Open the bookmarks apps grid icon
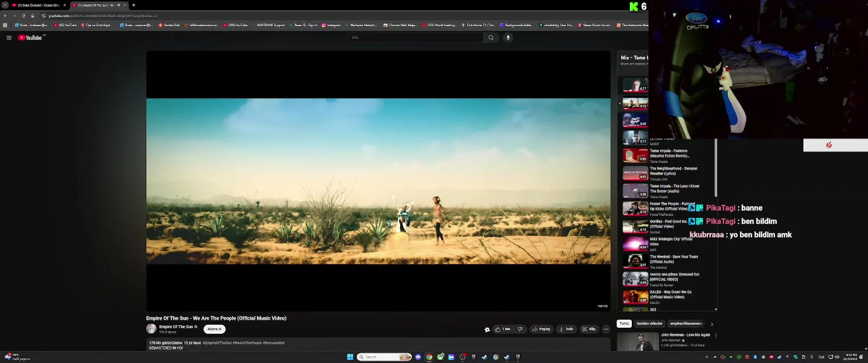This screenshot has width=868, height=363. point(5,25)
